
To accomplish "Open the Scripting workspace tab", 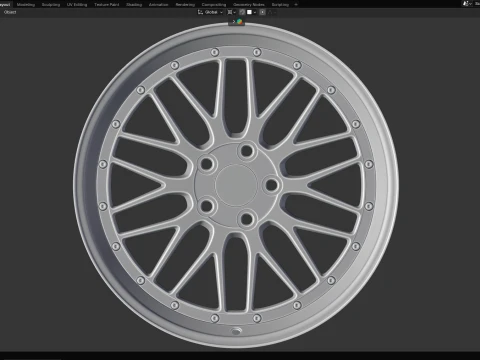I will coord(280,5).
